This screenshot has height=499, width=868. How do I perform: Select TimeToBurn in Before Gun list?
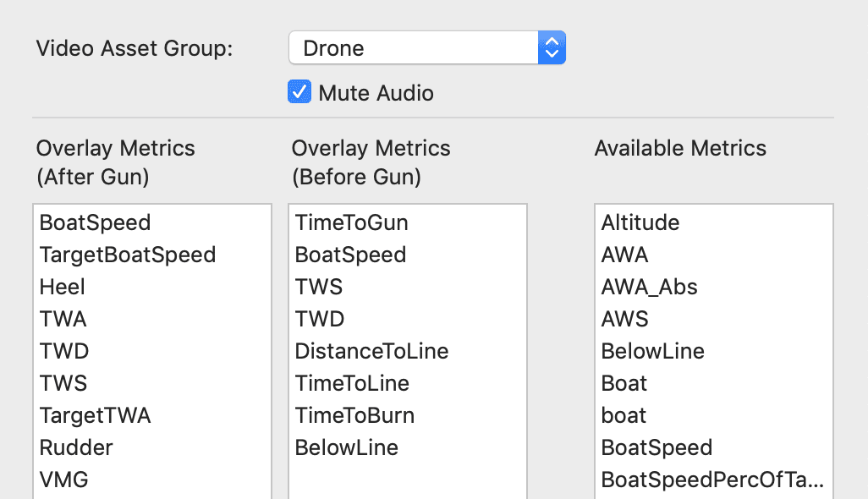408,415
